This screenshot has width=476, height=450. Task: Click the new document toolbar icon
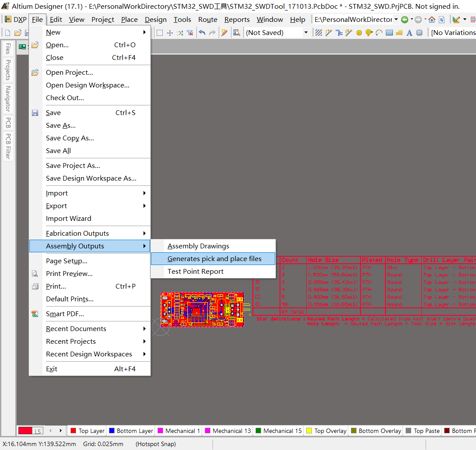coord(8,33)
